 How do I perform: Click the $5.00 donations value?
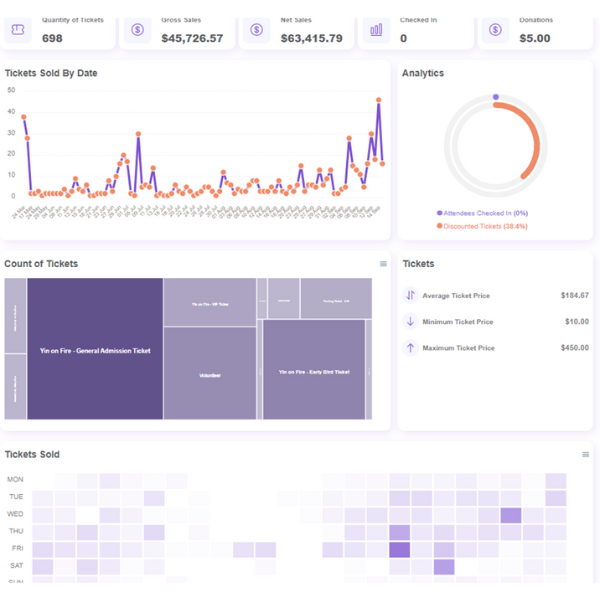pos(535,38)
